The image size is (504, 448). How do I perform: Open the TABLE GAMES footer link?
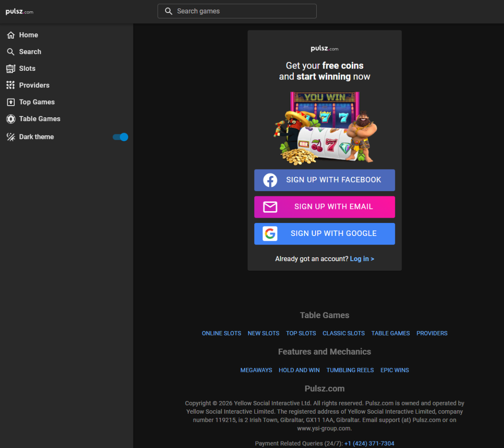(x=391, y=333)
